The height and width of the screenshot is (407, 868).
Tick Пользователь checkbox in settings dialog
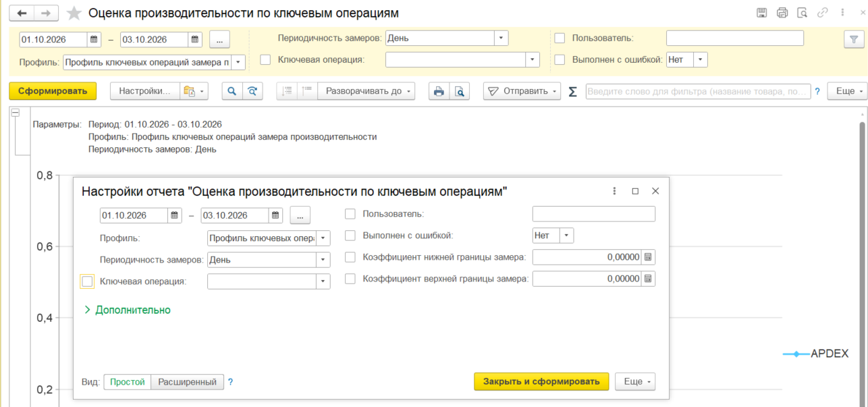pyautogui.click(x=350, y=214)
